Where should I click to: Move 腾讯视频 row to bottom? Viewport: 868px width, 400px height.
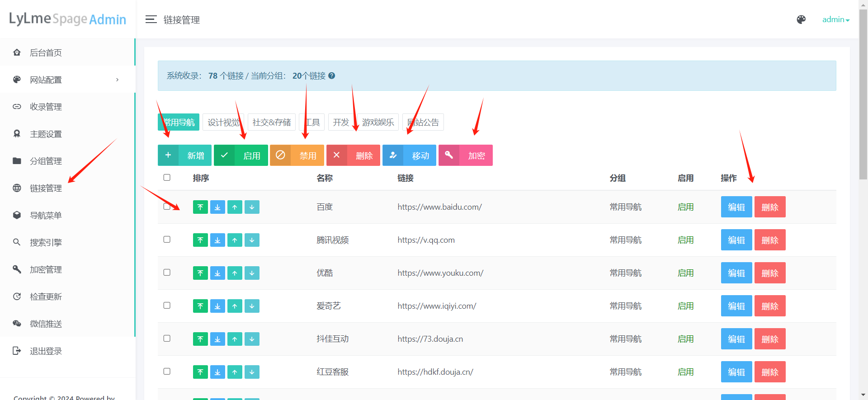[217, 240]
